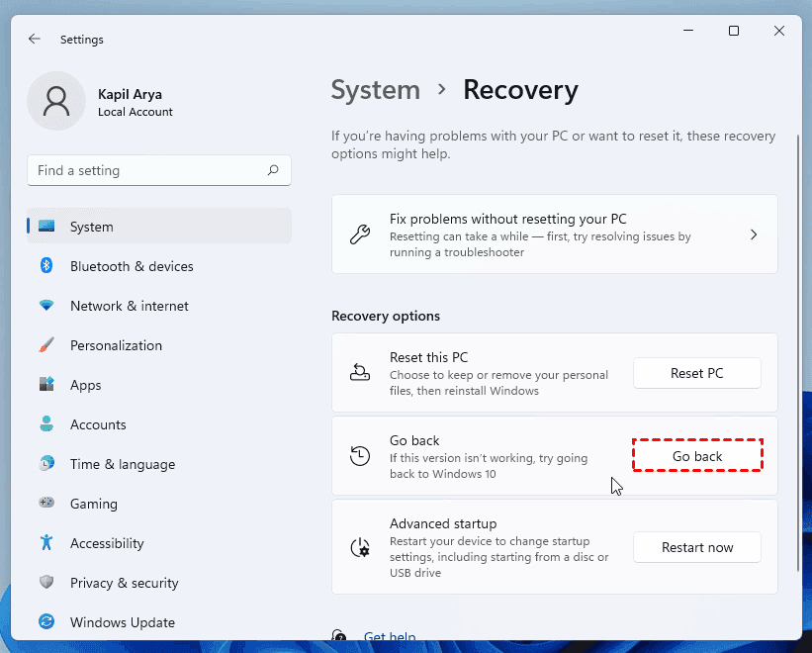Screen dimensions: 812x653
Task: Click the search magnifier icon
Action: click(273, 170)
